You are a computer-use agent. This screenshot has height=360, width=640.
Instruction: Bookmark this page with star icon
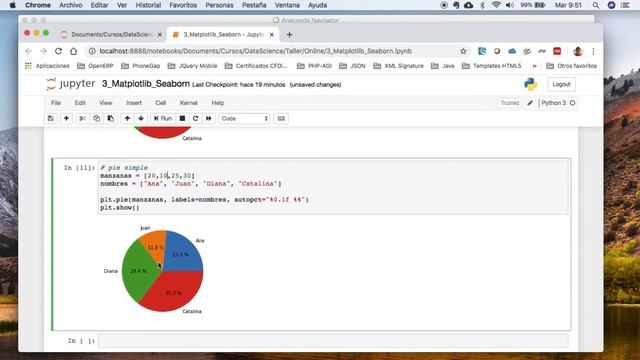463,51
